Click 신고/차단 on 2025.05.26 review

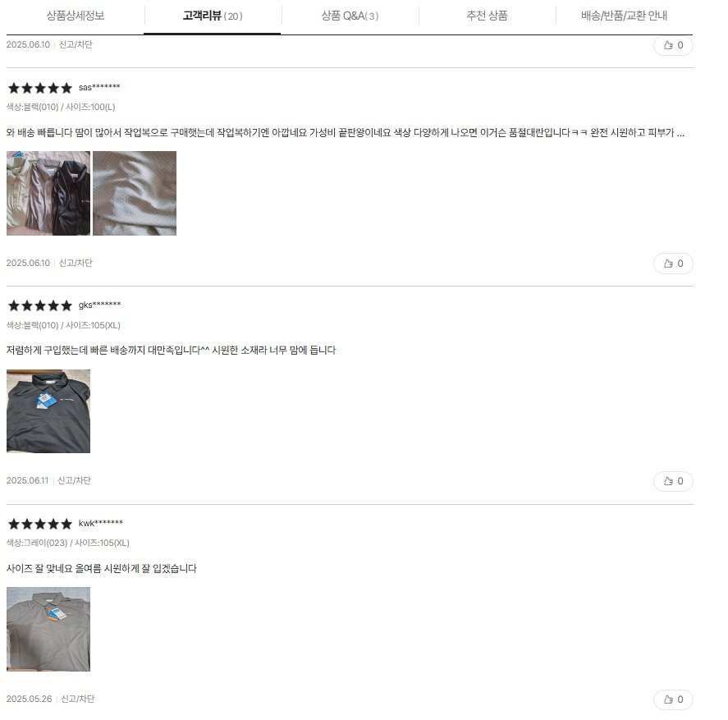(x=77, y=699)
